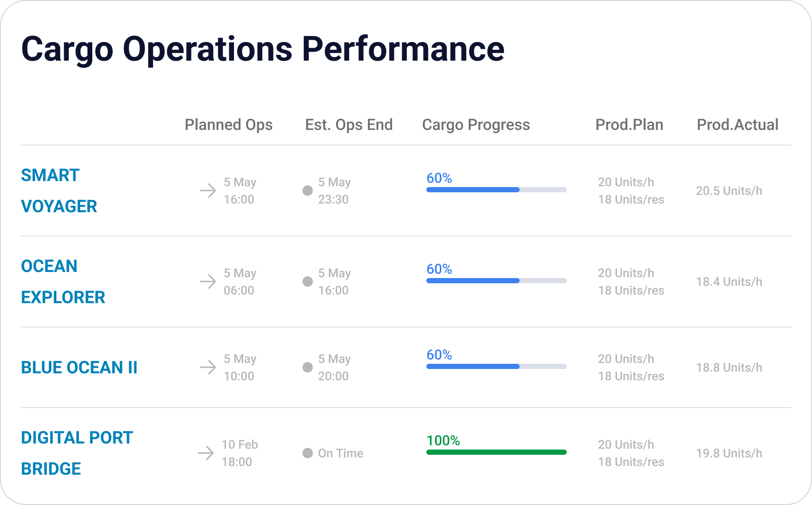This screenshot has width=812, height=505.
Task: Click the Prod.Plan column header
Action: pos(630,125)
